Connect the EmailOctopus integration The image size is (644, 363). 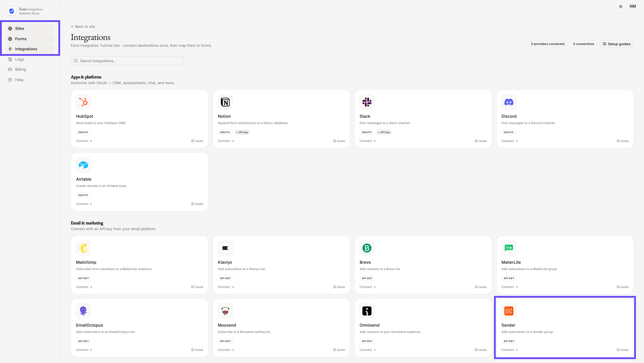coord(84,350)
